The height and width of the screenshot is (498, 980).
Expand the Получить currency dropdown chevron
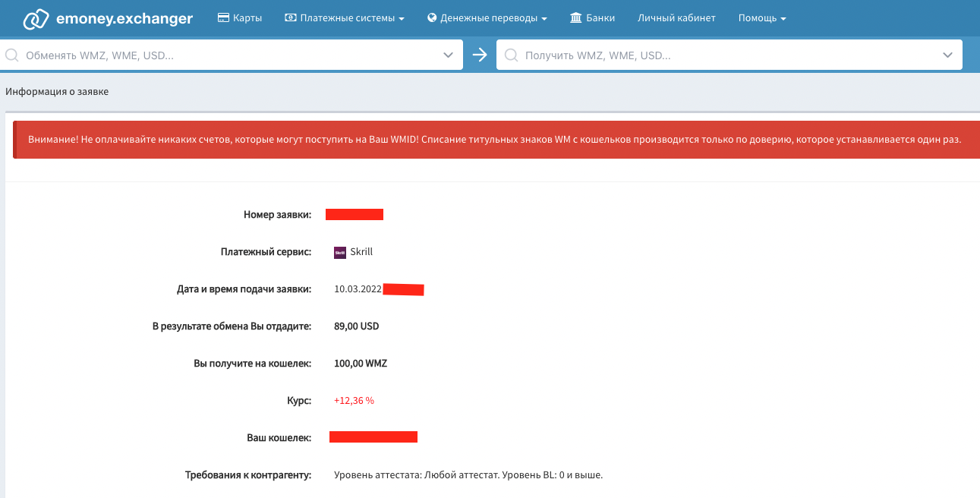[x=947, y=55]
